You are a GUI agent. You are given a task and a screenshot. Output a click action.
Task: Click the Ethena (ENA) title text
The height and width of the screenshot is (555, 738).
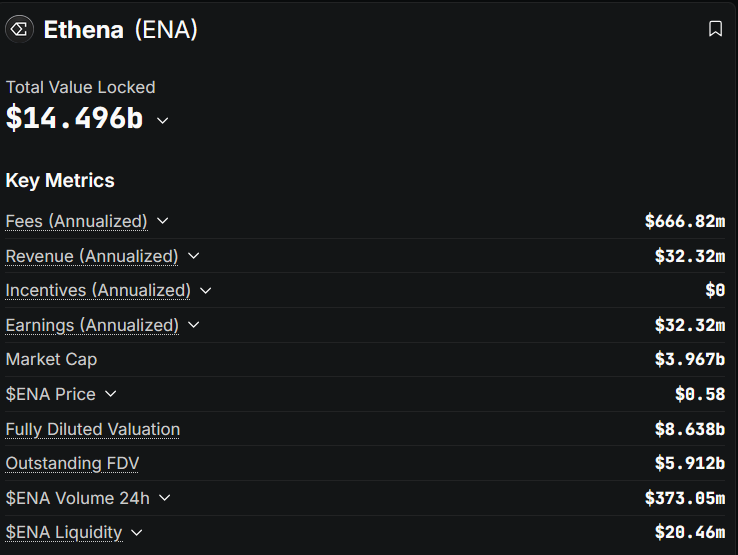click(x=121, y=30)
